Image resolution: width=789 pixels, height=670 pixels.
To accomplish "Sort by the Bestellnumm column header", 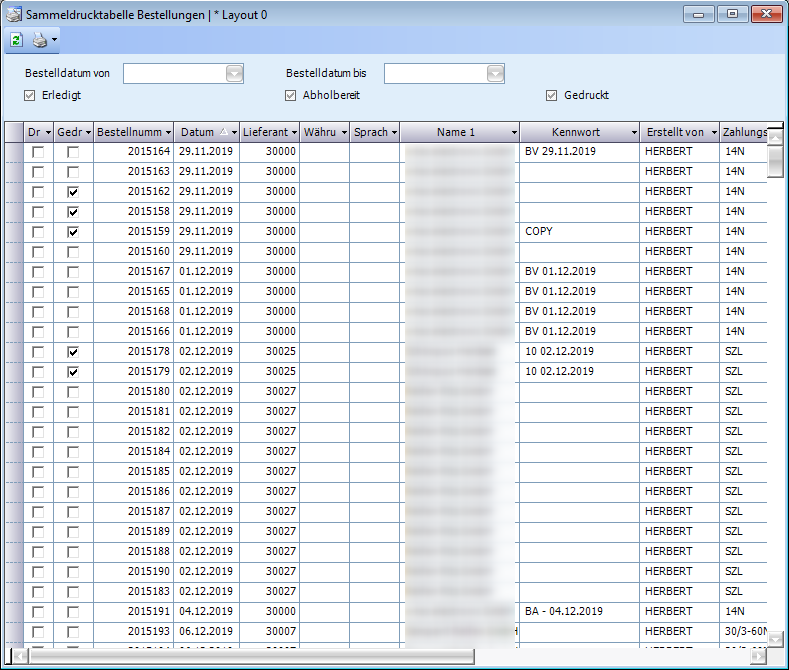I will [x=128, y=132].
